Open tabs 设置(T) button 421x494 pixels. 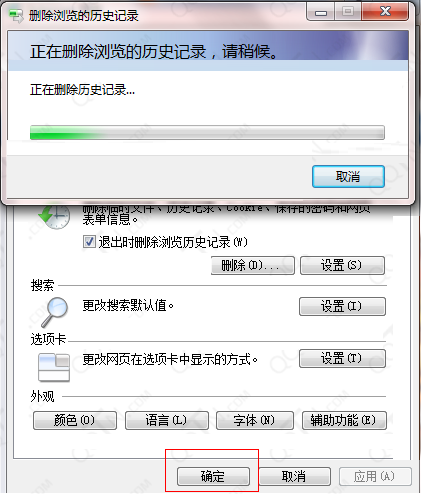coord(342,359)
